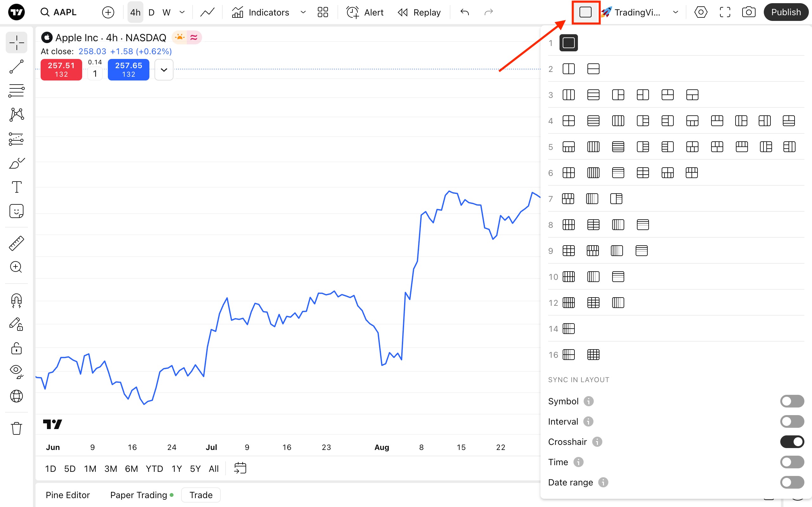This screenshot has height=507, width=812.
Task: Open the Fibonacci retracement tool
Action: pos(16,91)
